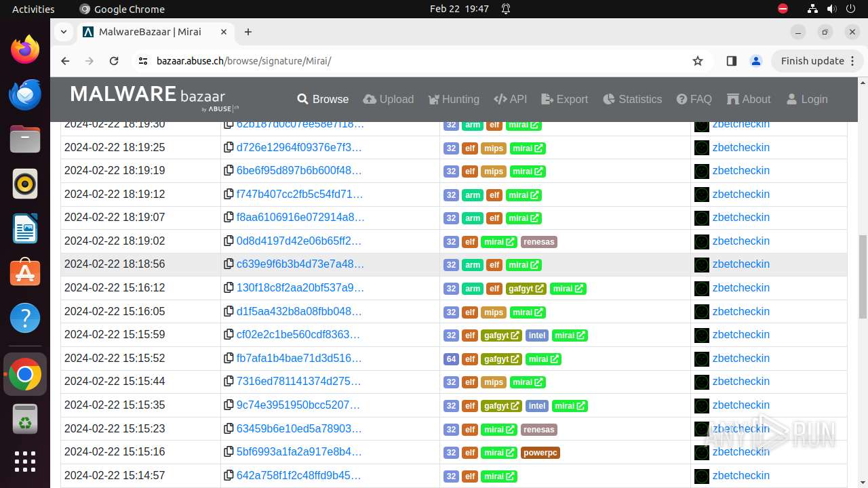Copy hash 6be6f95d897b6b600f48 to clipboard
The width and height of the screenshot is (868, 488).
coord(229,171)
